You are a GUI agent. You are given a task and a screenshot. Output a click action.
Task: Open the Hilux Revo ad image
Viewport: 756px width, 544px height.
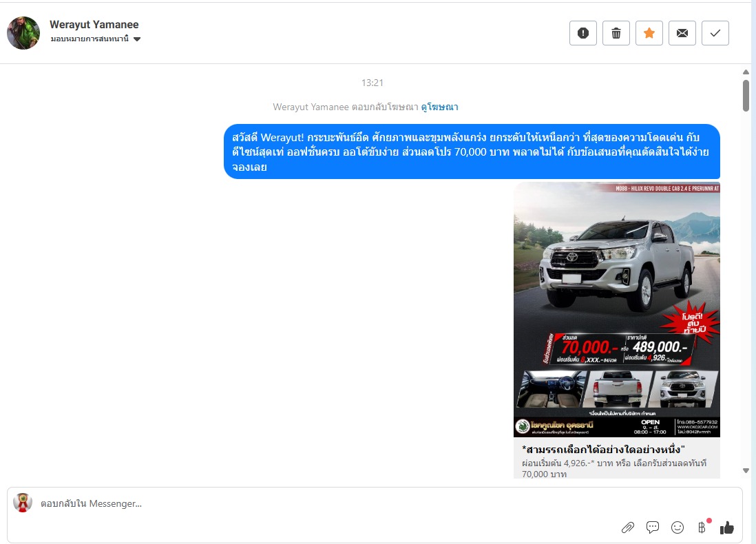click(617, 310)
